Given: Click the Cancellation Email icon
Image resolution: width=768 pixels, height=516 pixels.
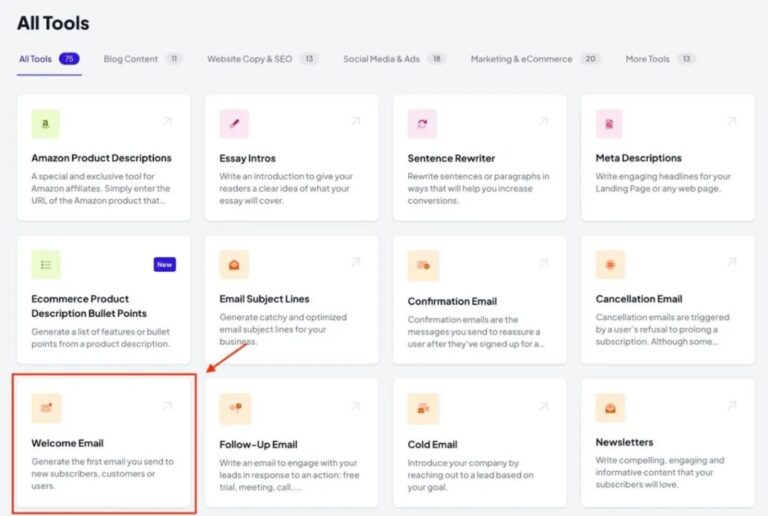Looking at the screenshot, I should pos(609,265).
